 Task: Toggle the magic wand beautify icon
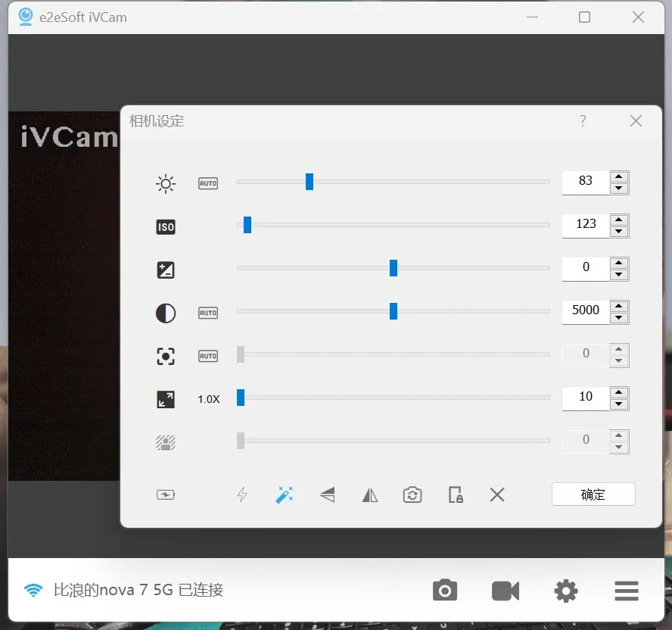coord(284,494)
